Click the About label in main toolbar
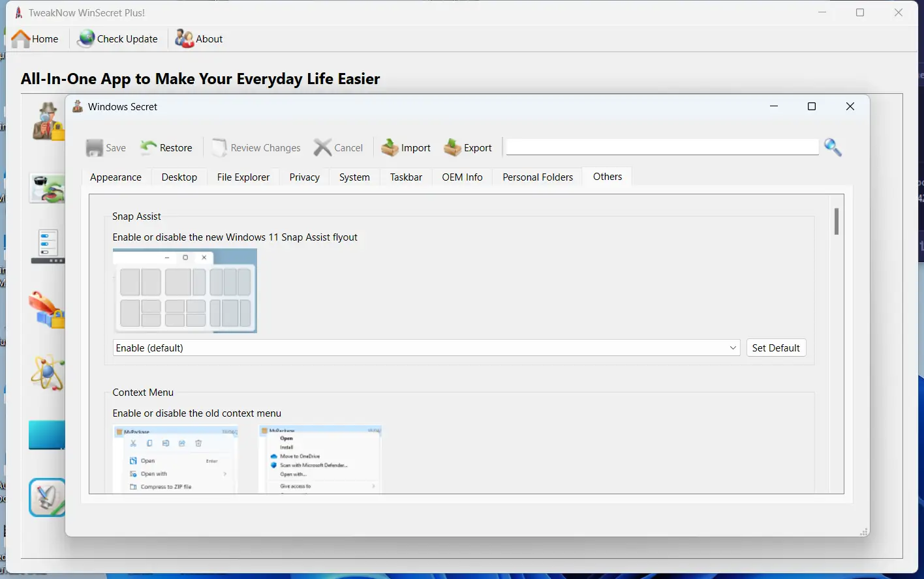Viewport: 924px width, 579px height. point(209,39)
